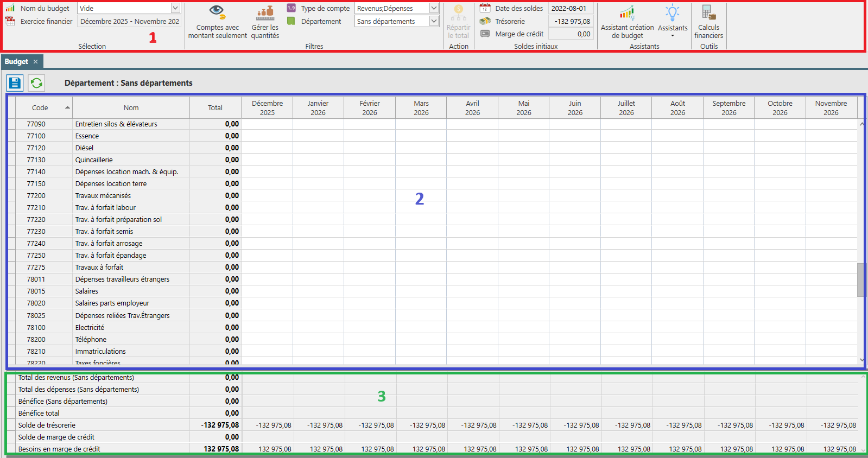
Task: Click the eye icon for accounts with amounts
Action: tap(217, 11)
